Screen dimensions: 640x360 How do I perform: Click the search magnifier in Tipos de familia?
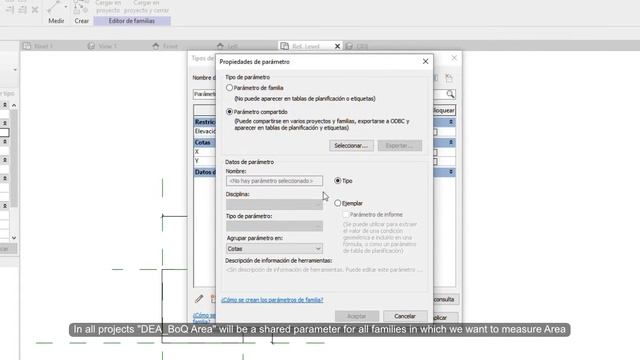pyautogui.click(x=450, y=94)
